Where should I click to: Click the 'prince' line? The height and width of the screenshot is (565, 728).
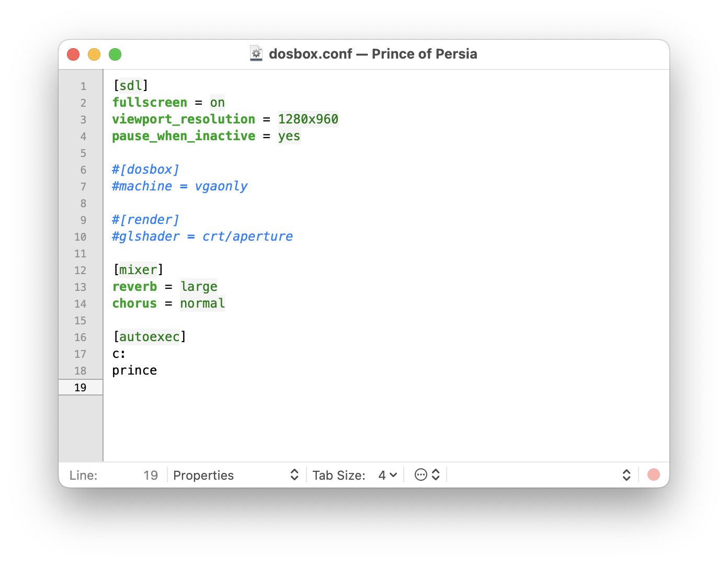[x=134, y=370]
